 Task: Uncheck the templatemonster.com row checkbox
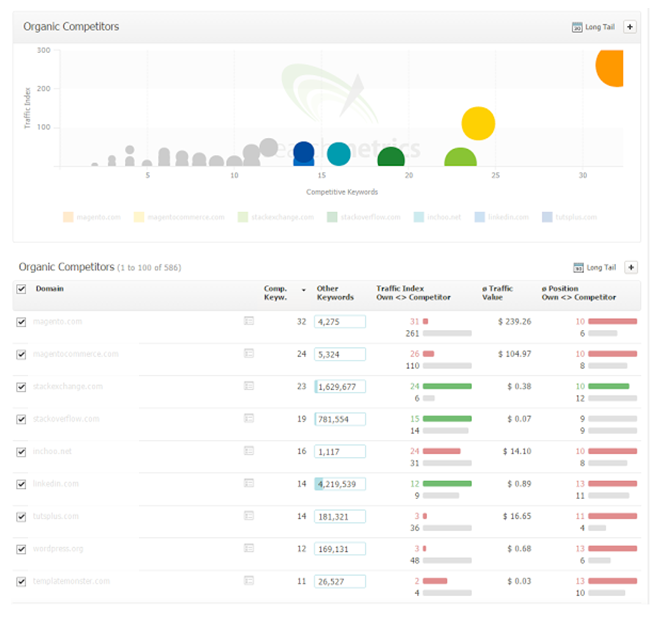[x=21, y=582]
